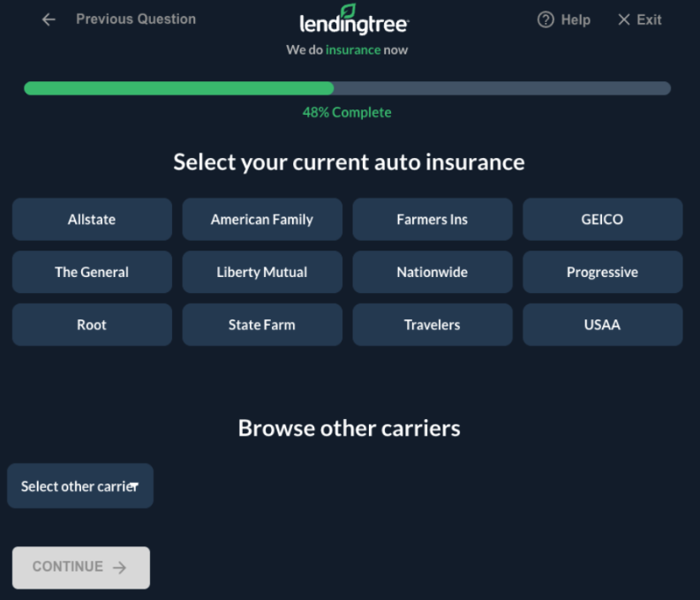Go to Previous Question link
The width and height of the screenshot is (700, 600).
[x=136, y=19]
